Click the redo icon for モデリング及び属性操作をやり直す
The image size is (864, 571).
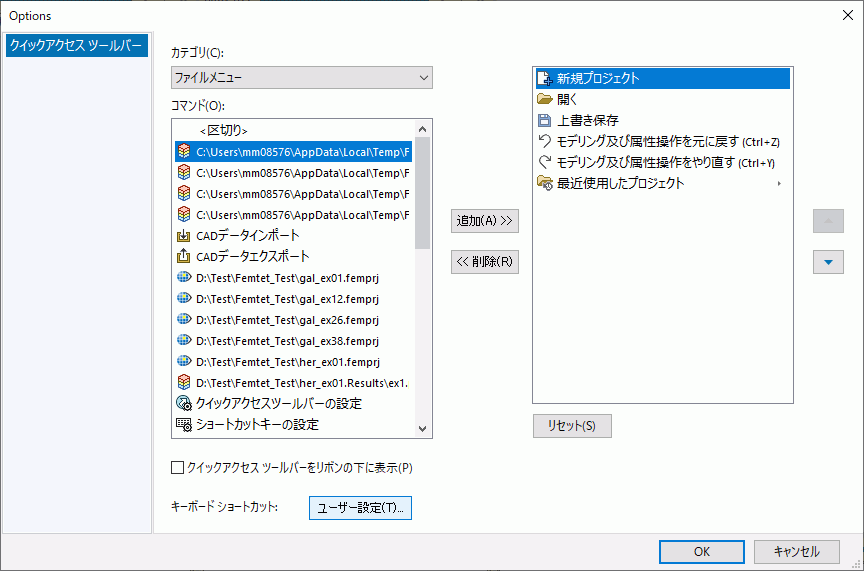pos(545,162)
